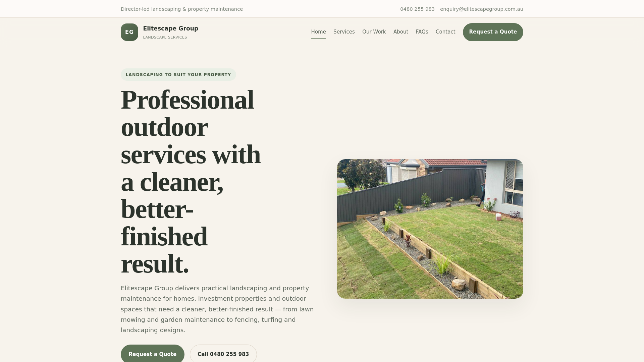Click the Director-led landscaping tagline text

click(x=181, y=9)
